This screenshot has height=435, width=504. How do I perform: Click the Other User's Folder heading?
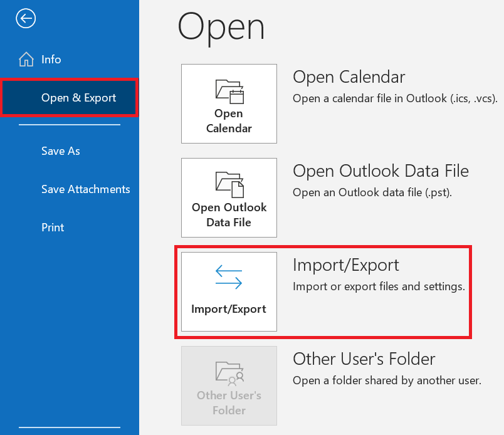point(364,359)
